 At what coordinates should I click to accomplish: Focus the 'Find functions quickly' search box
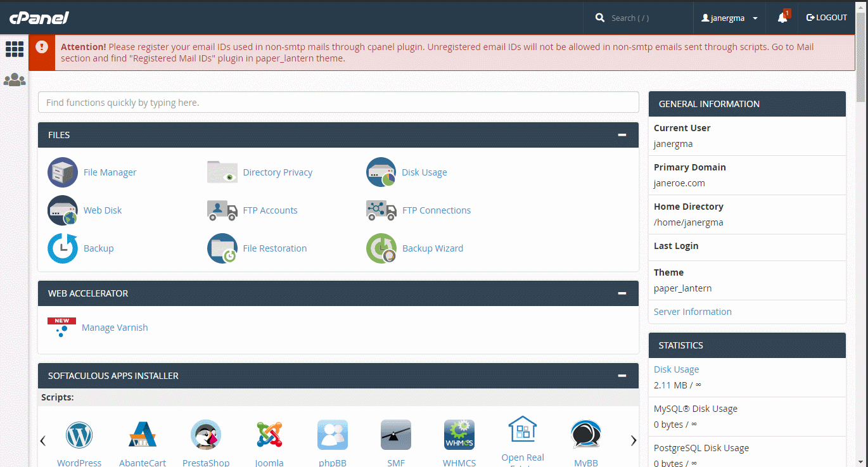[x=338, y=102]
